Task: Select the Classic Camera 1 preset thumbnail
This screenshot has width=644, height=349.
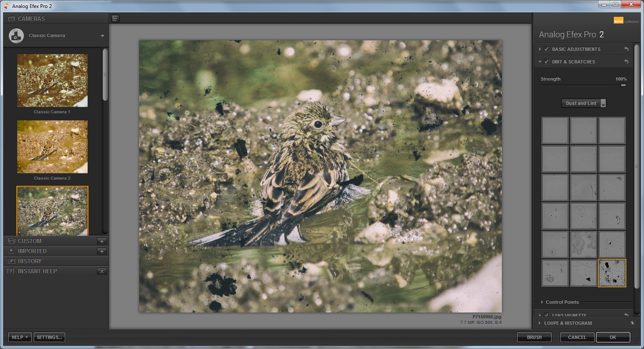Action: click(52, 80)
